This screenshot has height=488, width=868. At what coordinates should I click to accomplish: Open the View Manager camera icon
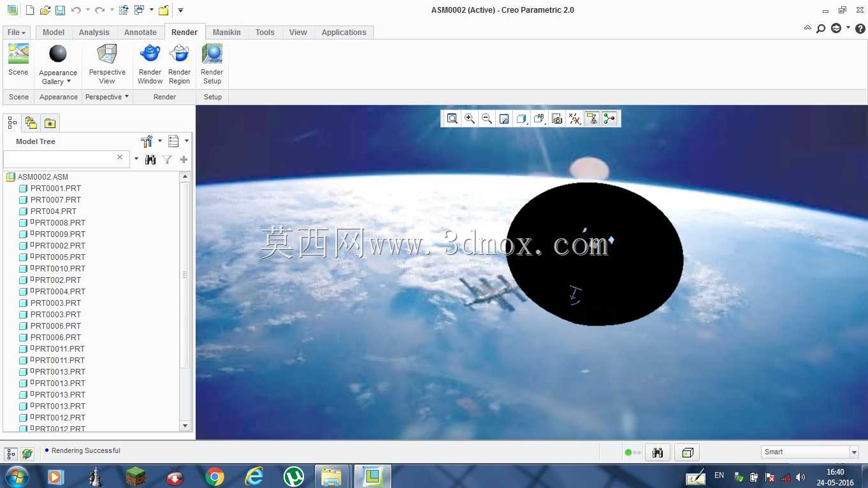(557, 118)
